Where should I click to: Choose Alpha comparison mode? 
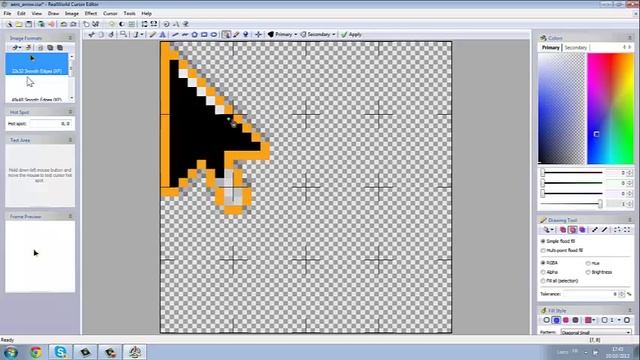549,272
